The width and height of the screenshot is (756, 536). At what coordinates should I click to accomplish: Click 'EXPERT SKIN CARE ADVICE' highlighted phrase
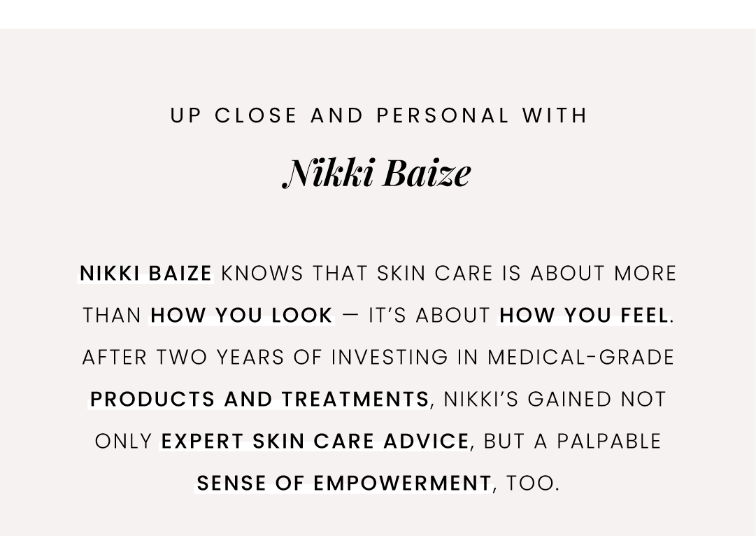(x=315, y=442)
